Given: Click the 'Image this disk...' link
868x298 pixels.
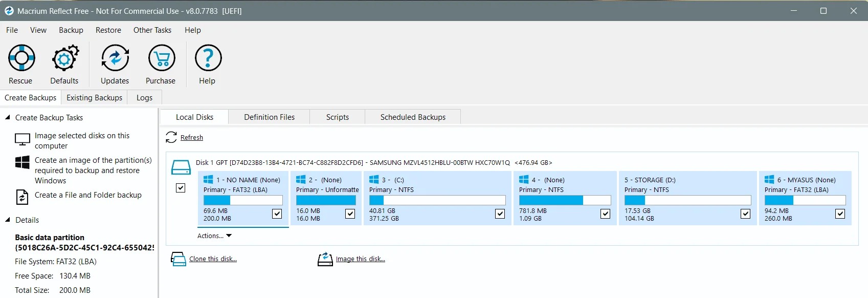Looking at the screenshot, I should point(361,259).
